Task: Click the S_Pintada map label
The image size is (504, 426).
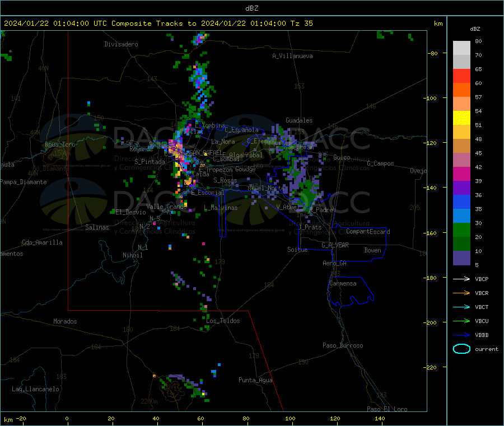Action: click(150, 162)
